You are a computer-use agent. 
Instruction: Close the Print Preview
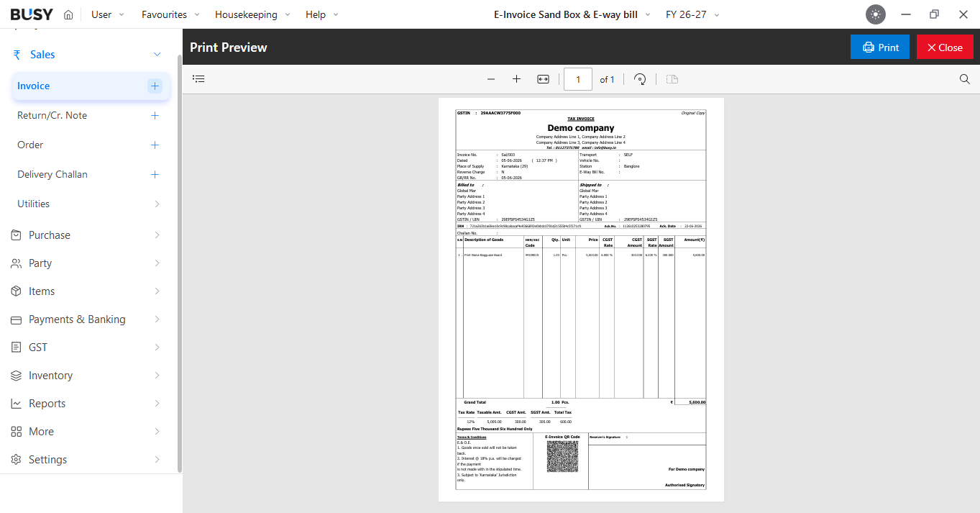click(945, 47)
